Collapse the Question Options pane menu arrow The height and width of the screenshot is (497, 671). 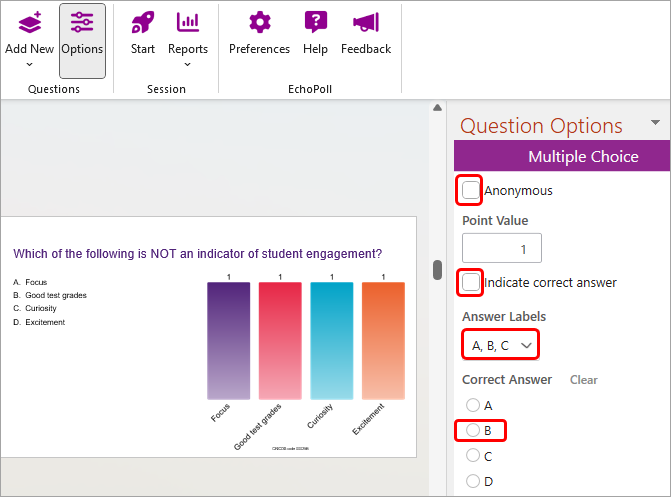(655, 123)
